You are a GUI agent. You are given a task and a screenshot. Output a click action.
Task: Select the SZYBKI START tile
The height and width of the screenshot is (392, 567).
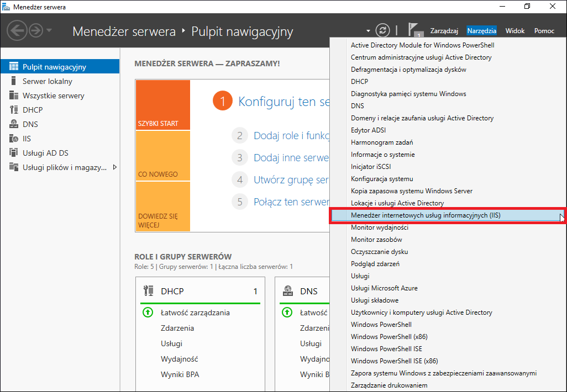[163, 105]
